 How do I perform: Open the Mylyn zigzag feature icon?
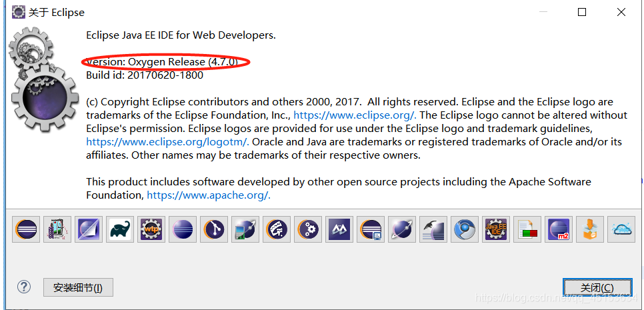[x=339, y=229]
